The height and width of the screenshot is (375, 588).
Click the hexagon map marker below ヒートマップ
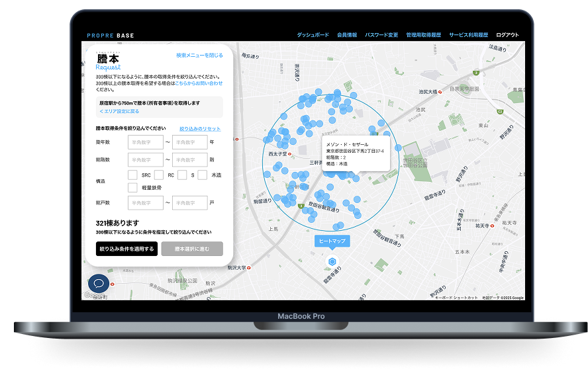pos(332,263)
